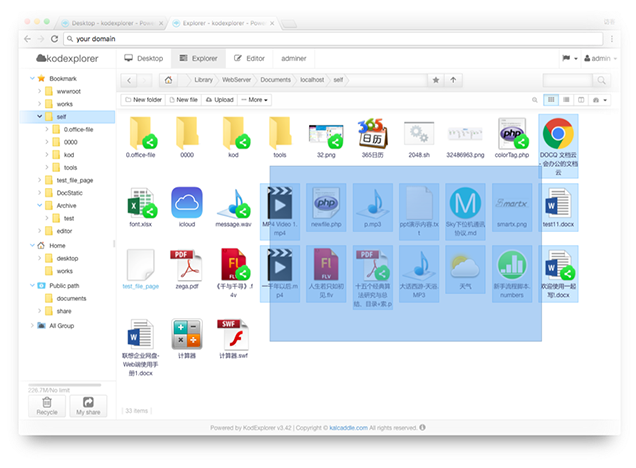Switch to icon grid view
This screenshot has height=468, width=636.
551,100
